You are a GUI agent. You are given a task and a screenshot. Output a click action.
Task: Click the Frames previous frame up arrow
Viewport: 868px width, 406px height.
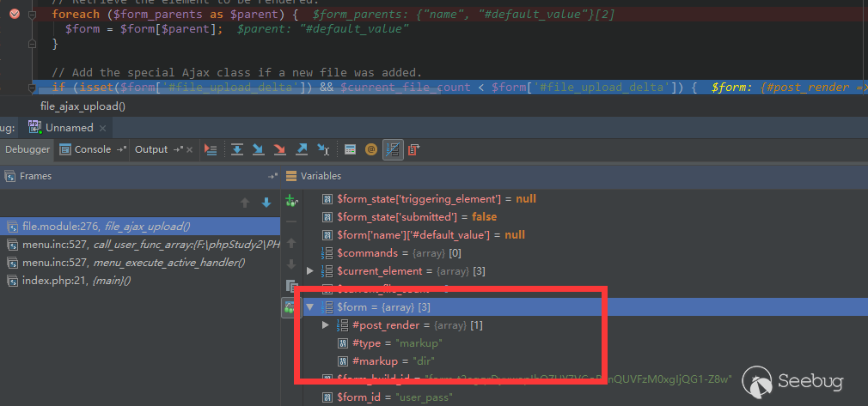tap(245, 203)
